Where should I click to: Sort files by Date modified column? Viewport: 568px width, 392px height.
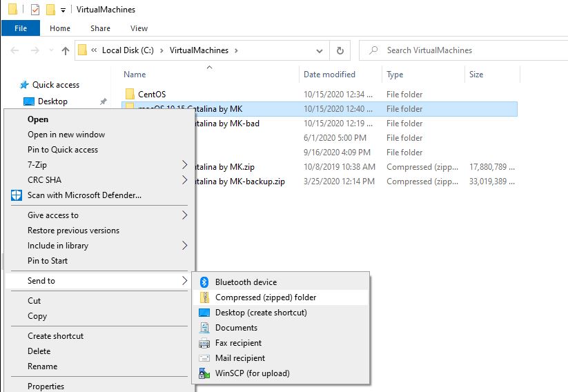[329, 75]
